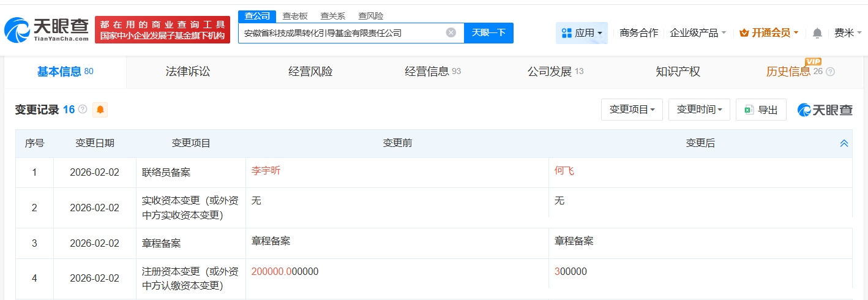Click the help icon beside 变更记录 count
Viewport: 868px width, 300px height.
pos(83,110)
